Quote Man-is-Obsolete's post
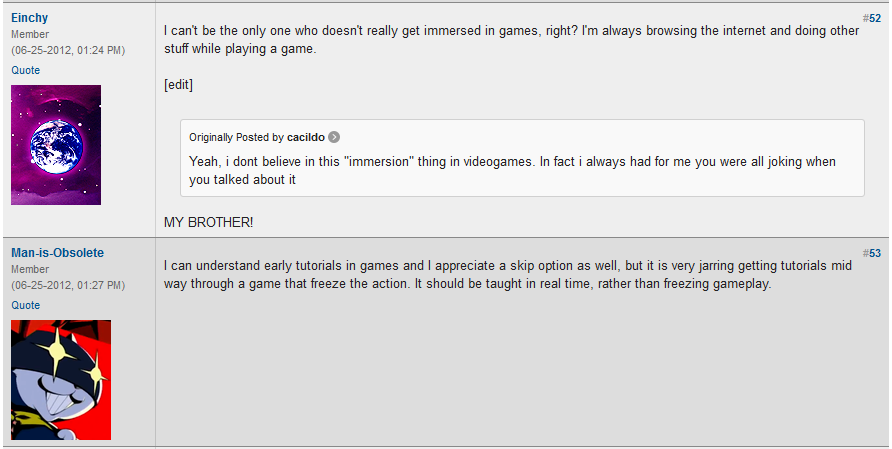 [x=26, y=305]
